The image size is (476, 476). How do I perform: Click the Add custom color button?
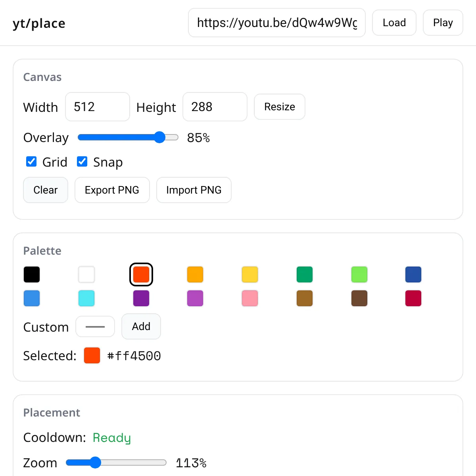141,326
